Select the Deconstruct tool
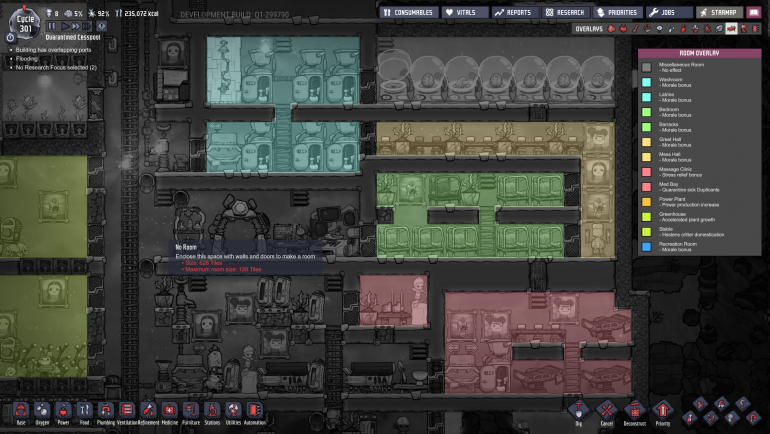 click(634, 410)
